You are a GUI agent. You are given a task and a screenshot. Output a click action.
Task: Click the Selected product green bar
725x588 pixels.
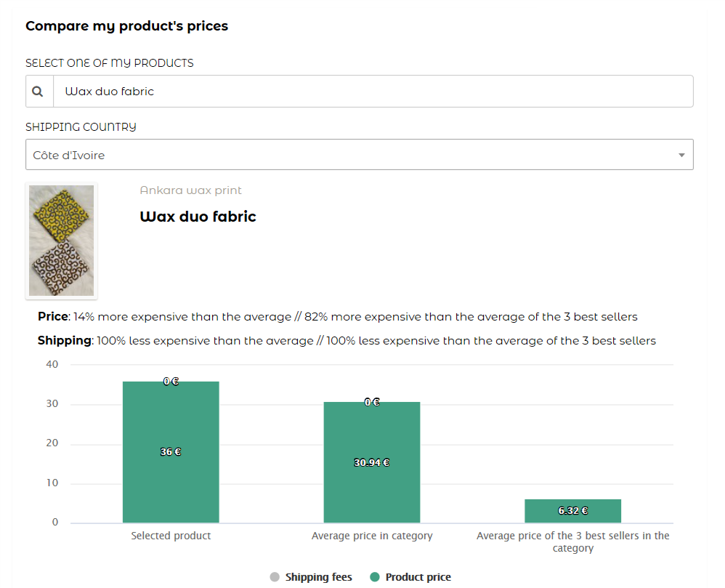[x=171, y=487]
